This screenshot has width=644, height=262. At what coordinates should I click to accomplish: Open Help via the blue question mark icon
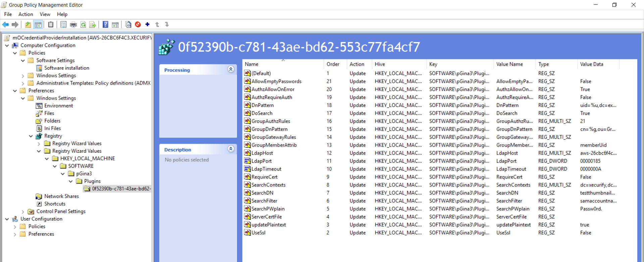(x=105, y=24)
